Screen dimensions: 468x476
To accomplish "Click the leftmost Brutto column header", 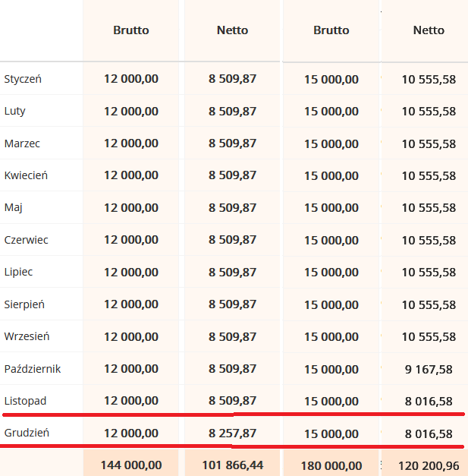I will click(x=131, y=30).
